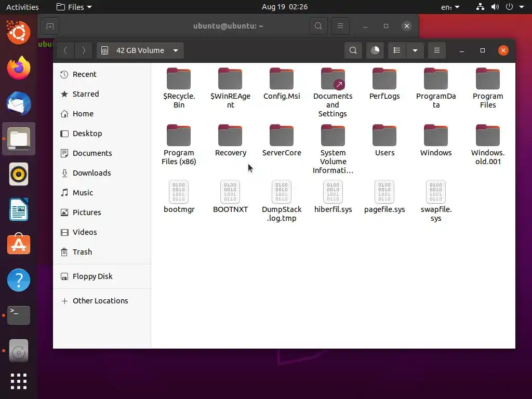Viewport: 532px width, 399px height.
Task: Select the Users folder
Action: [x=384, y=141]
